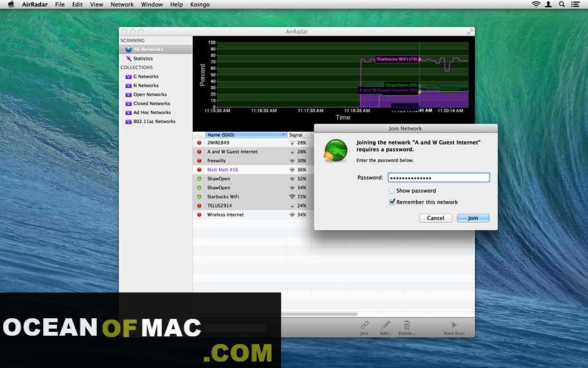Select All Networks in the sidebar

[155, 49]
